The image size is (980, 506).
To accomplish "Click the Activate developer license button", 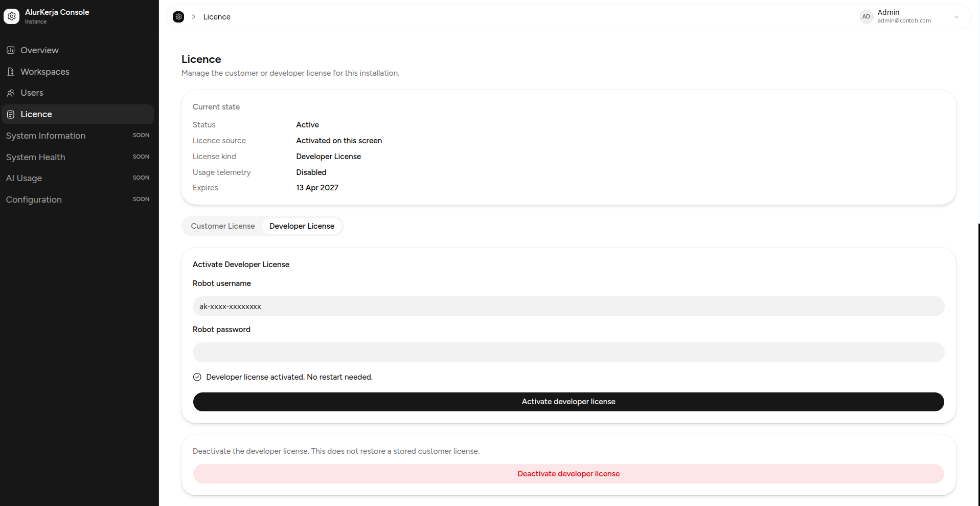I will click(568, 402).
